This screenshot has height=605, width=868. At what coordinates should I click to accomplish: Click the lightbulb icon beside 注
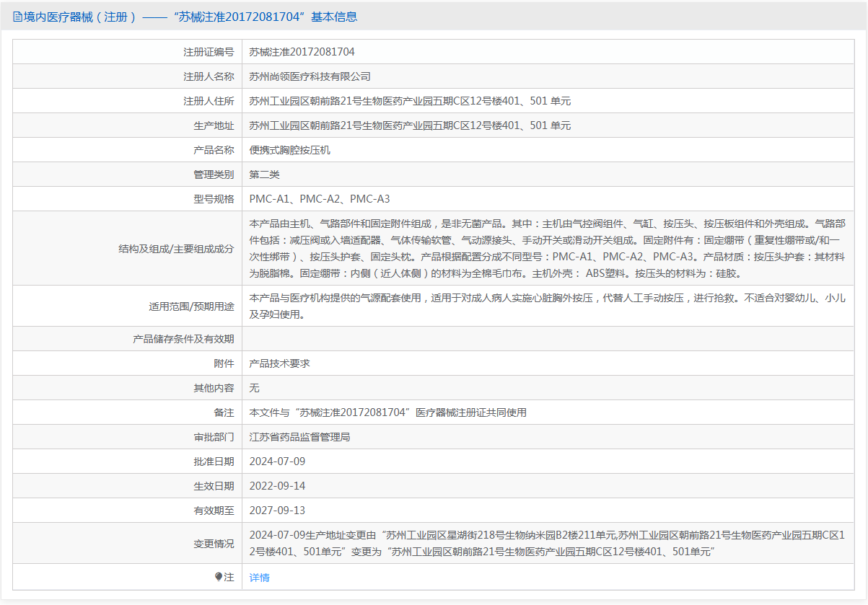click(219, 578)
